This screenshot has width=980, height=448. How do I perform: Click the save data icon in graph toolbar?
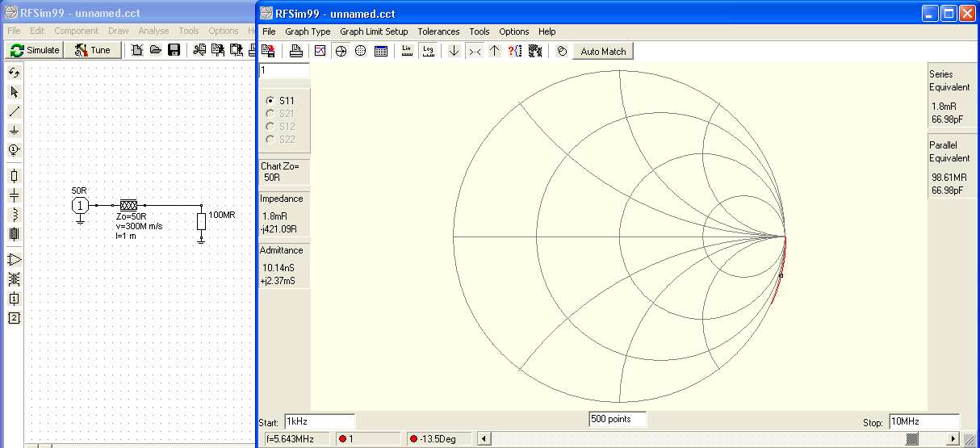pos(269,51)
